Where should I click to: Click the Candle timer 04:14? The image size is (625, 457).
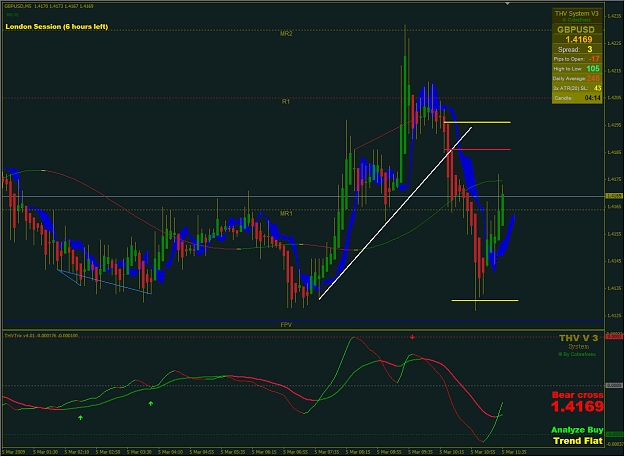[x=593, y=98]
